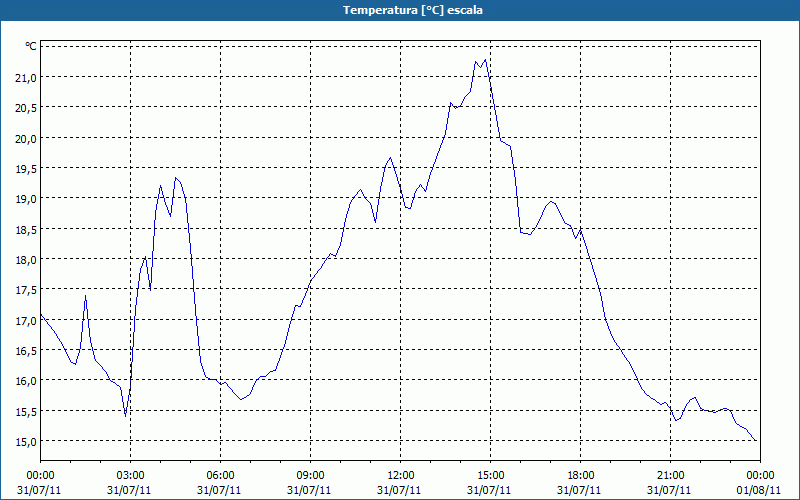This screenshot has width=800, height=500.
Task: Click the highest peak of the blue curve
Action: click(x=485, y=60)
